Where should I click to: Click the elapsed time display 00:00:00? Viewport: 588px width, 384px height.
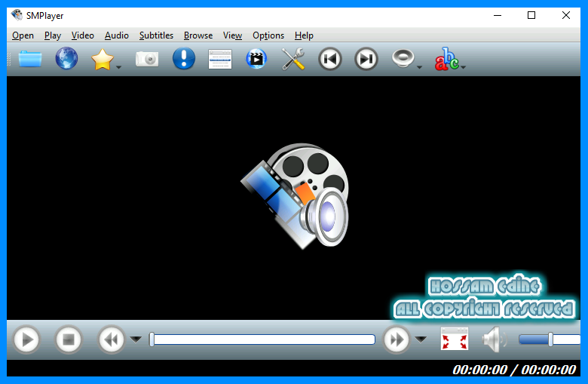point(479,370)
